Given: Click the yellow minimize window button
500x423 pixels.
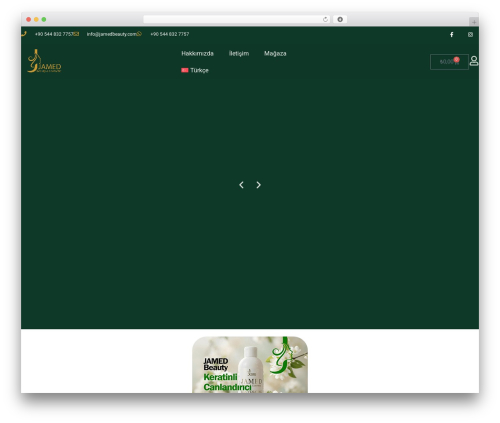Looking at the screenshot, I should tap(36, 19).
